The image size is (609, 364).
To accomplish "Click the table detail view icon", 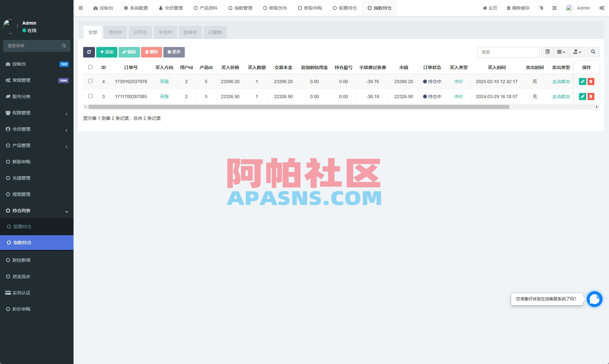I will pyautogui.click(x=548, y=52).
